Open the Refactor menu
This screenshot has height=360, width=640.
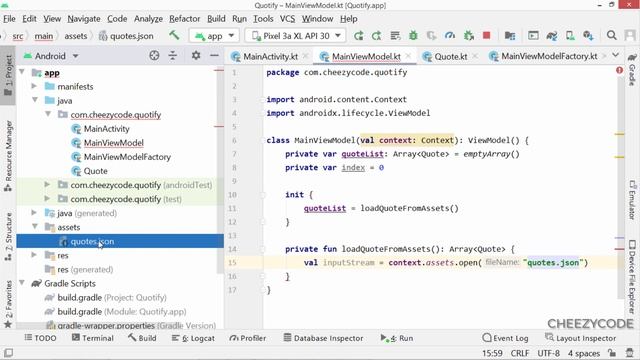[x=184, y=19]
